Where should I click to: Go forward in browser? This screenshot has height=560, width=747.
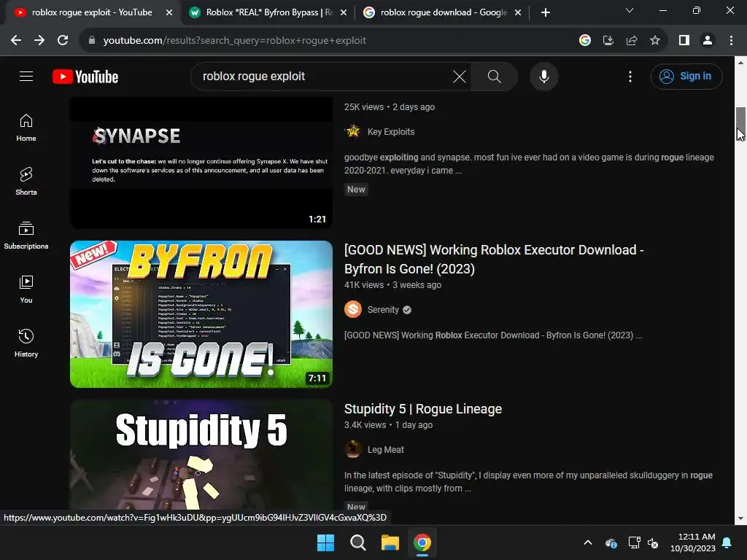coord(39,41)
